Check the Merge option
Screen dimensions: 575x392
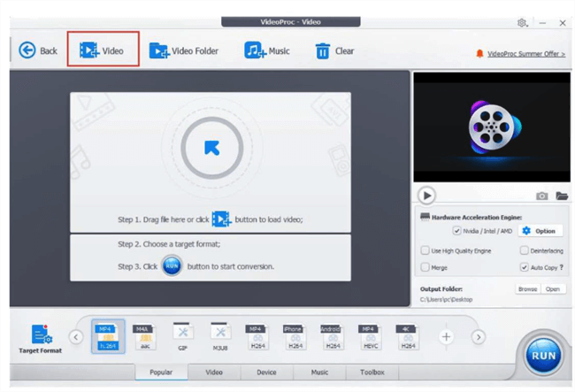425,267
